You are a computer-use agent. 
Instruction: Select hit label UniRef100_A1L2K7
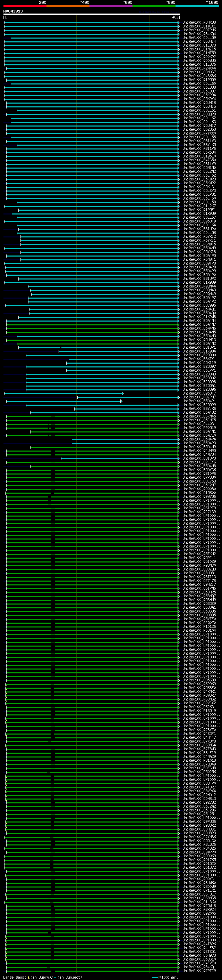coord(199,206)
